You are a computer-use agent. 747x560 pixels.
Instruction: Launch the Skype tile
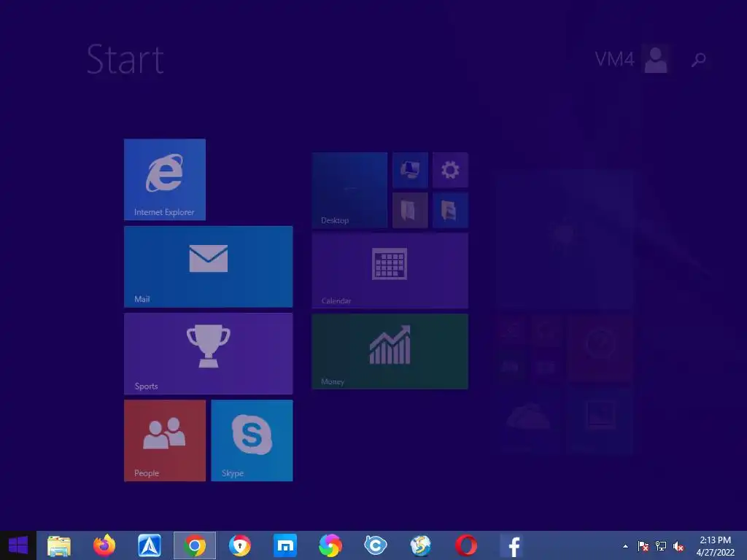pos(252,440)
